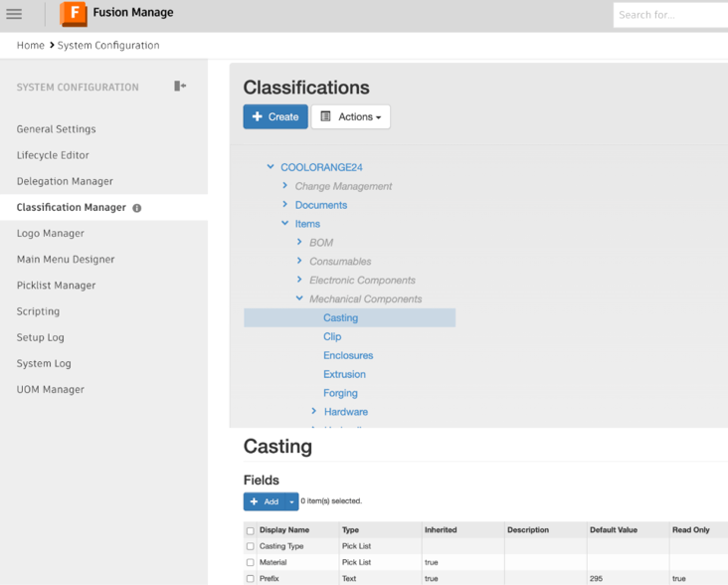Viewport: 728px width, 585px height.
Task: Open the Add button dropdown arrow
Action: coord(291,501)
